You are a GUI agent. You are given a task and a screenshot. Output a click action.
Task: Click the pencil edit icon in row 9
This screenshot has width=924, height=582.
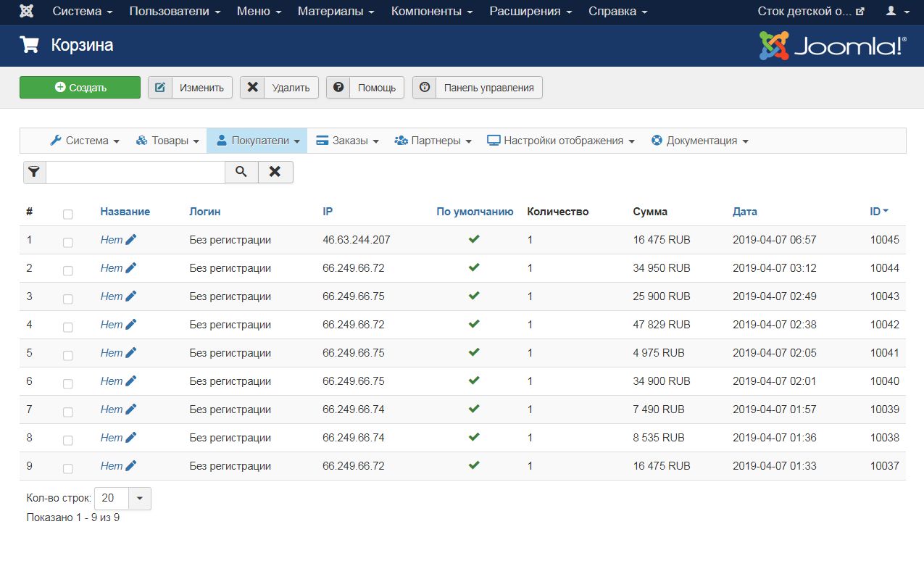[x=130, y=466]
